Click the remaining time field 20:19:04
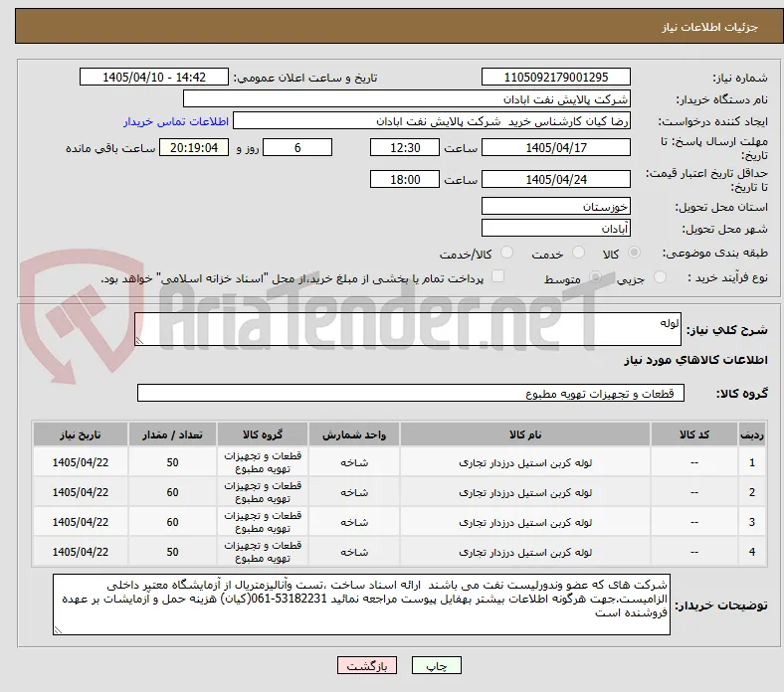 click(193, 148)
